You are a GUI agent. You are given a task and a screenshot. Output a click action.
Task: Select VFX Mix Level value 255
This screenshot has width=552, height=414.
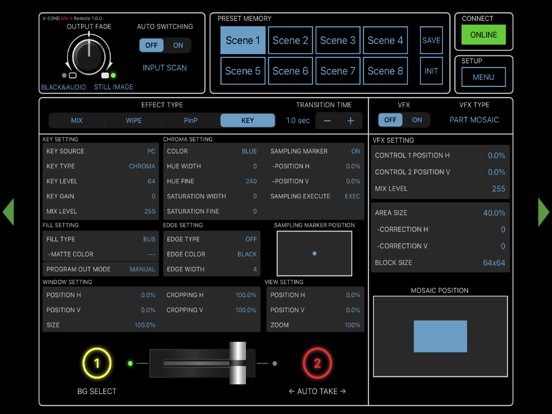pos(498,189)
